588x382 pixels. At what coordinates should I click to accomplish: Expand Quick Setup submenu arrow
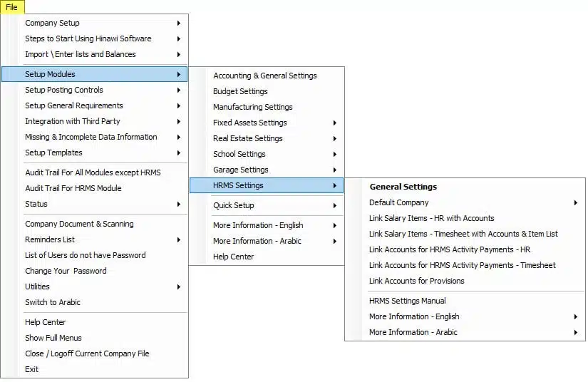(x=334, y=206)
